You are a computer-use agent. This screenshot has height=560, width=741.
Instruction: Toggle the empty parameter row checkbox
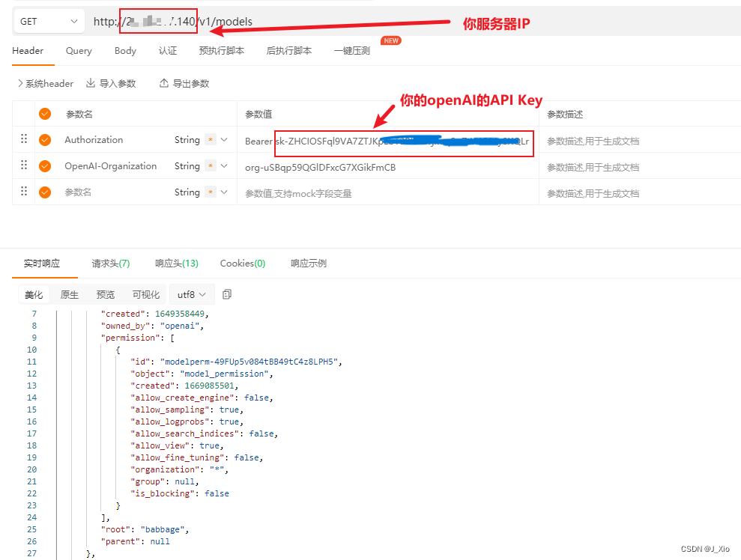tap(45, 192)
